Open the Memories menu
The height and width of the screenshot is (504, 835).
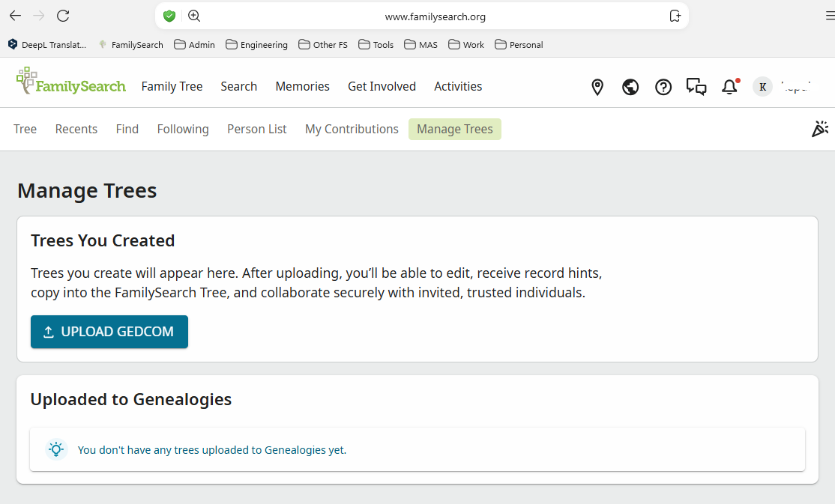click(303, 86)
